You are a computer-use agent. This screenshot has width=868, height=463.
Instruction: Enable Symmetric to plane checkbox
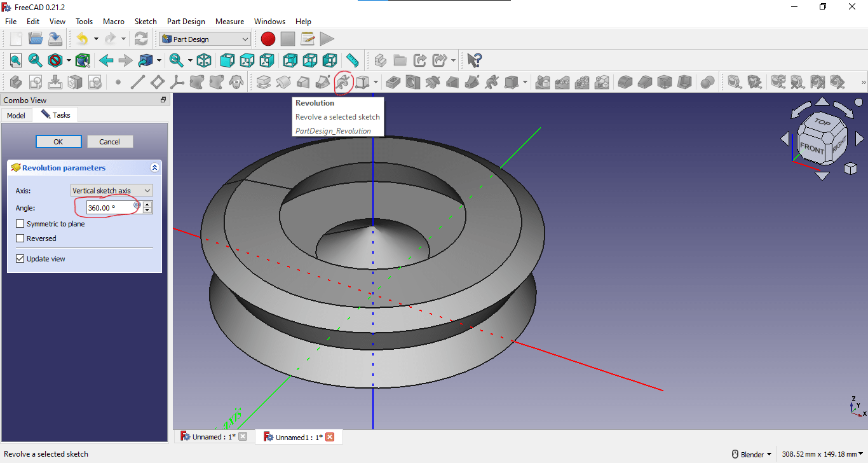tap(20, 224)
